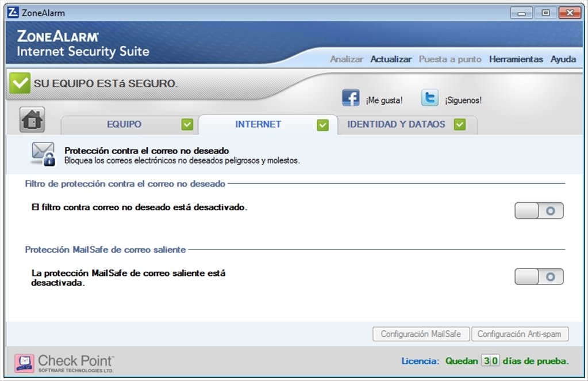This screenshot has height=381, width=588.
Task: Open the IDENTIDAD Y DATAOS tab
Action: [x=408, y=125]
